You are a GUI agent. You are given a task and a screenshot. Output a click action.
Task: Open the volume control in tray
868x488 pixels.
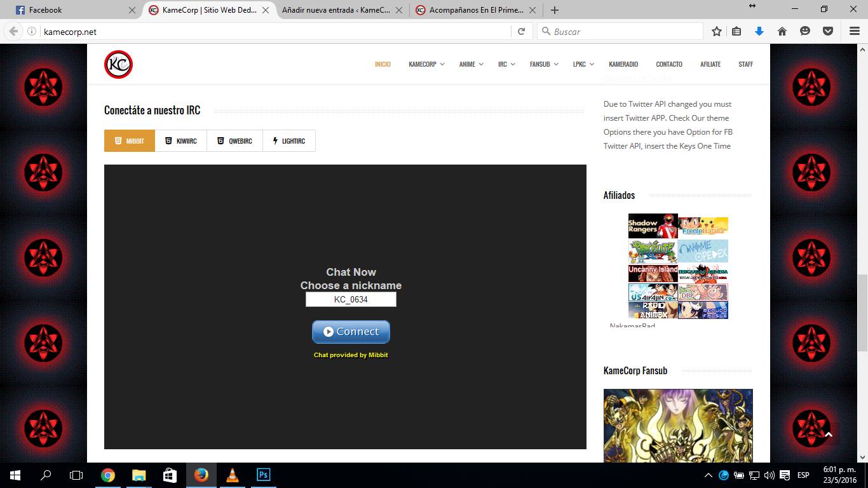[x=770, y=475]
